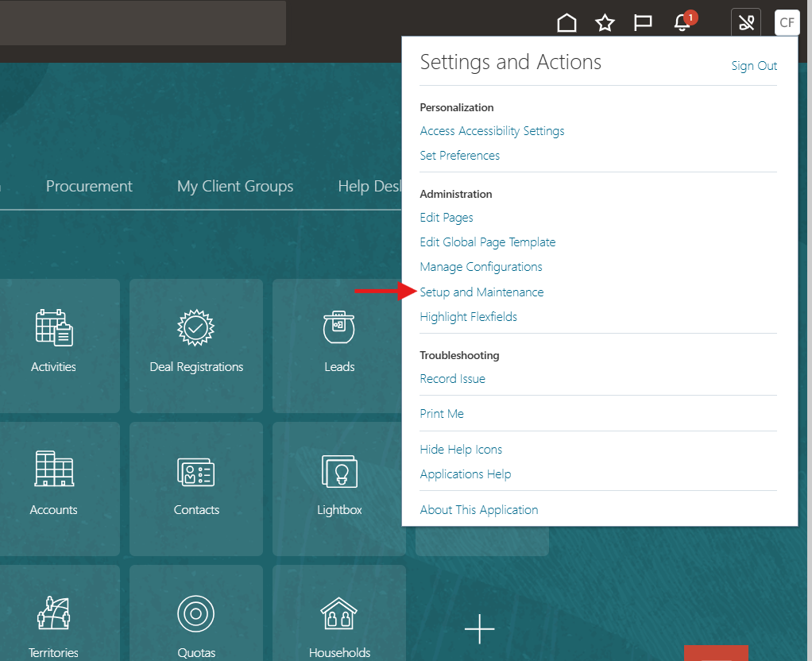Viewport: 812px width, 661px height.
Task: Click the plus icon to add tile
Action: click(x=479, y=628)
